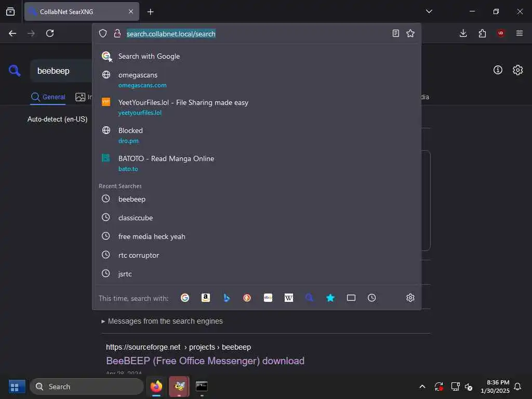Search this time with SearXNG magnifier icon

(x=310, y=298)
